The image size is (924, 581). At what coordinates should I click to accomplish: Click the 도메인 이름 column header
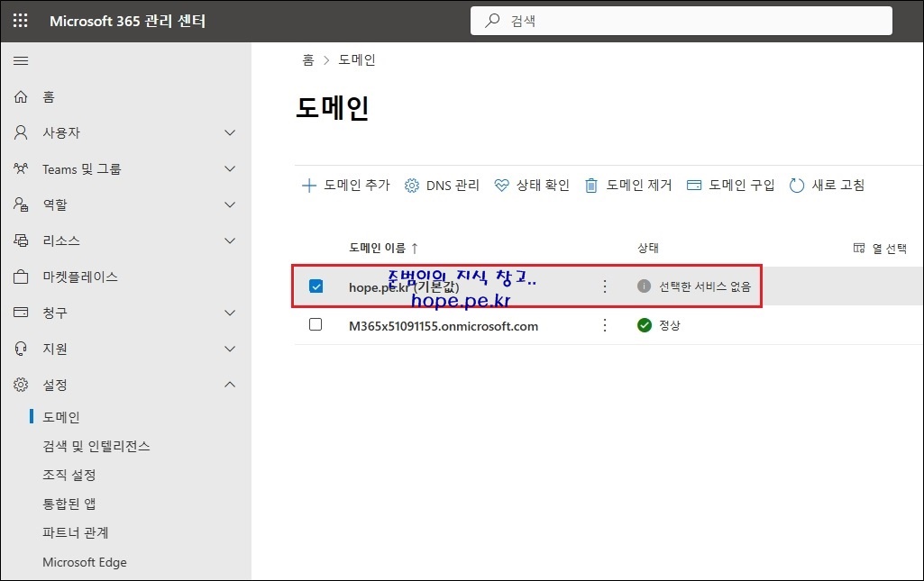coord(377,248)
